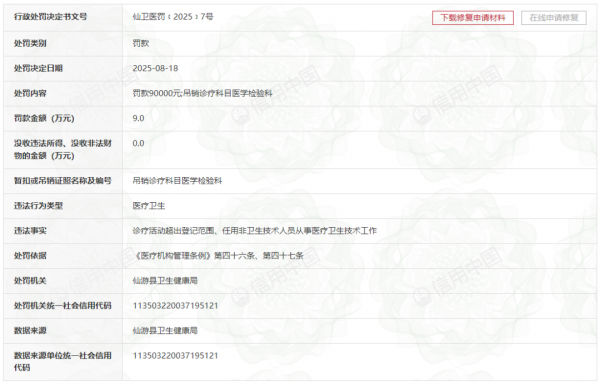Select the text 罚款90000元;吊销诊疗科目医学检验科
The height and width of the screenshot is (384, 600).
[202, 93]
